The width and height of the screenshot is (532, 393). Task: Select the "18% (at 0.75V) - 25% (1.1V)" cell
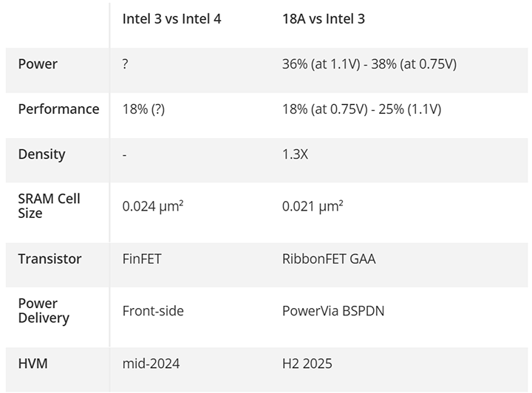click(x=361, y=109)
